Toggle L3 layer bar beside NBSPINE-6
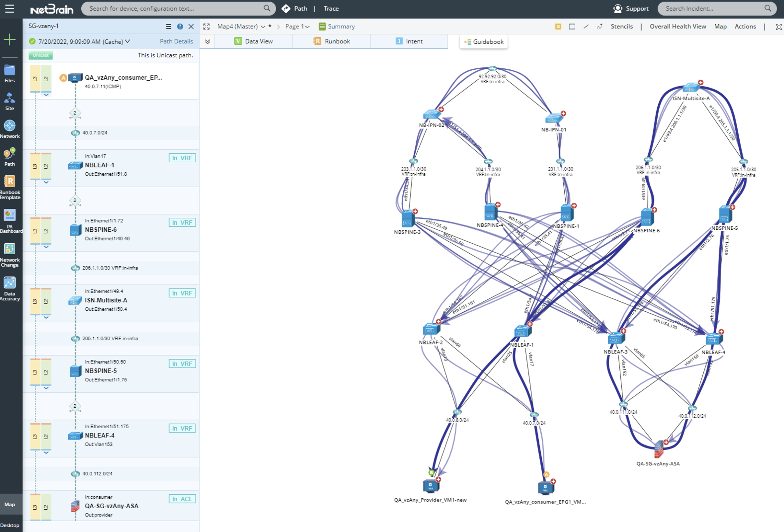Viewport: 784px width, 532px height. click(x=35, y=231)
